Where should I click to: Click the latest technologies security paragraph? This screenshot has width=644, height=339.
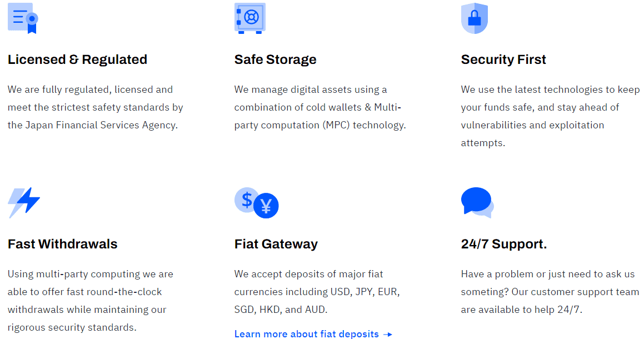[x=550, y=116]
